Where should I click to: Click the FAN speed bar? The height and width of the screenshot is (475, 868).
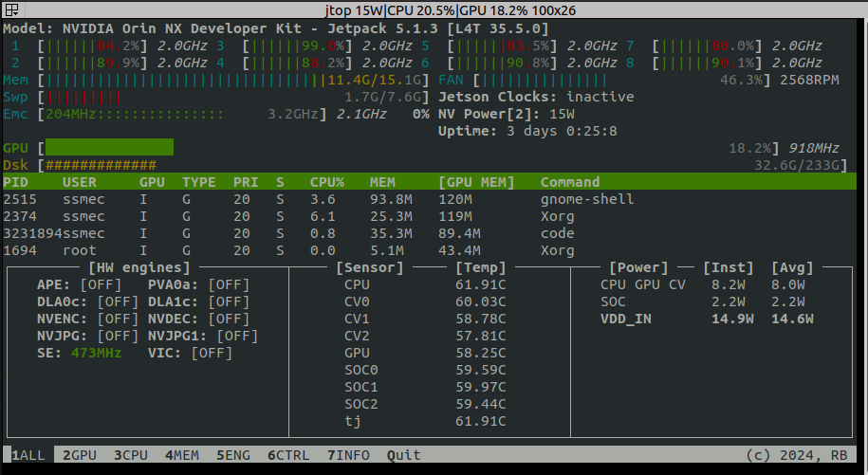[545, 81]
